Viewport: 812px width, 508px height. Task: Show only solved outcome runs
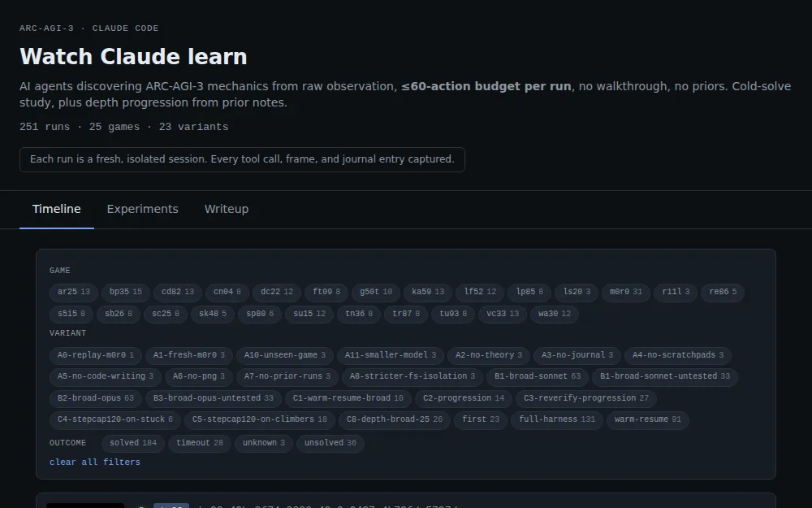coord(132,443)
